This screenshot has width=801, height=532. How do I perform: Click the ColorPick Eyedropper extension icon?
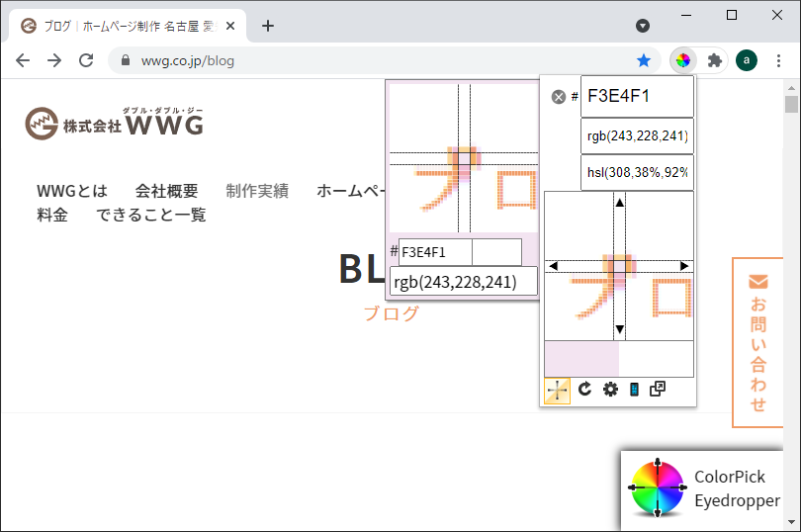[682, 60]
